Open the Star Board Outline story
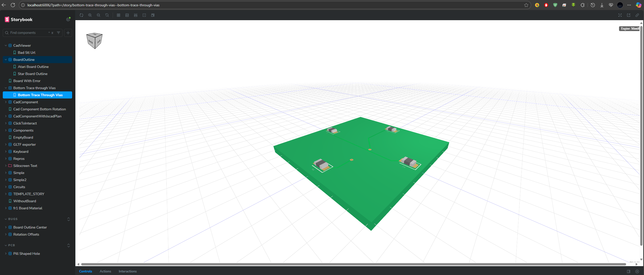This screenshot has width=644, height=275. (x=33, y=74)
